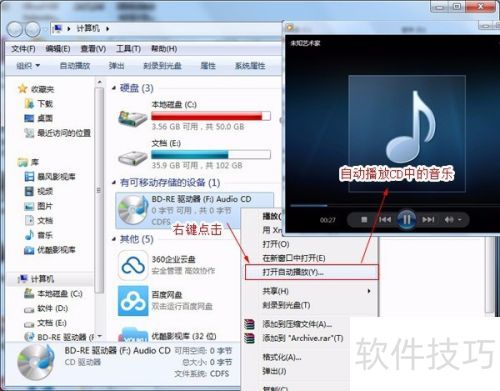Click 属性 in the toolbar
Viewport: 500px width, 391px height.
point(208,66)
